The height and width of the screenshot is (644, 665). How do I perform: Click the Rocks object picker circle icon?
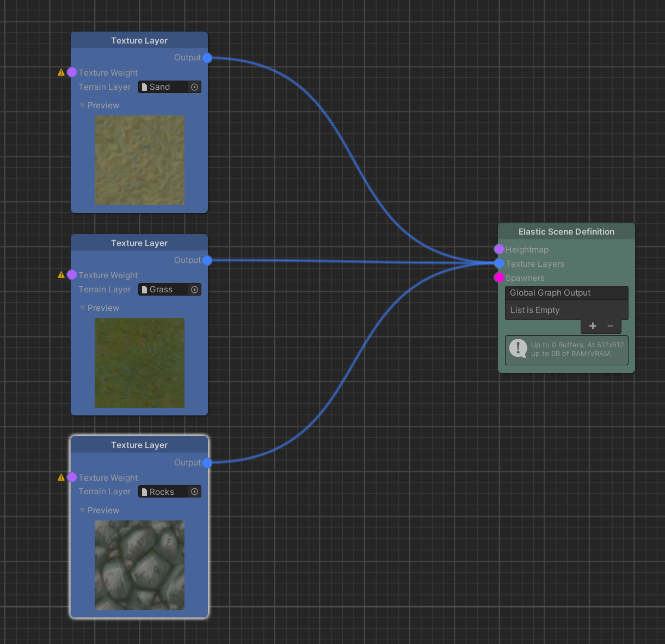pos(194,492)
